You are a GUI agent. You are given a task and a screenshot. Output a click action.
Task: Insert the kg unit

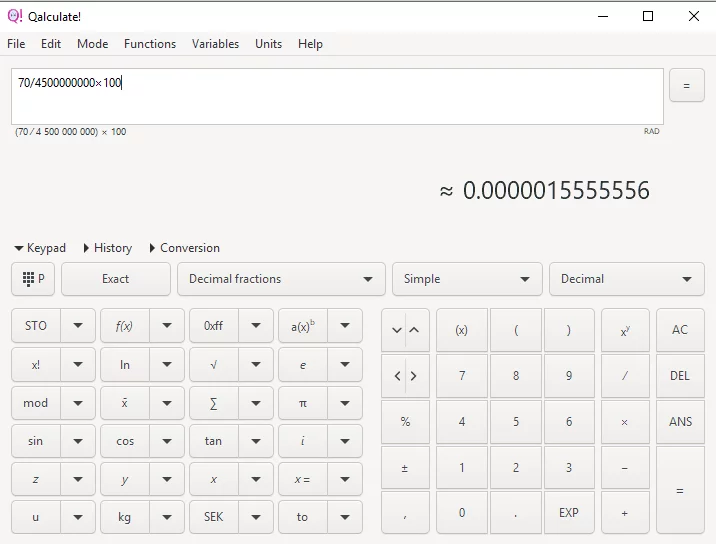pos(124,517)
